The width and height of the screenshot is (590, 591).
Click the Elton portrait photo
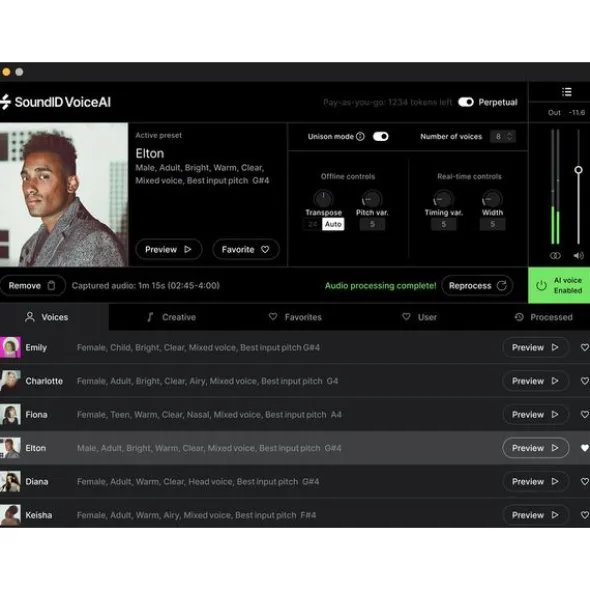[x=64, y=194]
